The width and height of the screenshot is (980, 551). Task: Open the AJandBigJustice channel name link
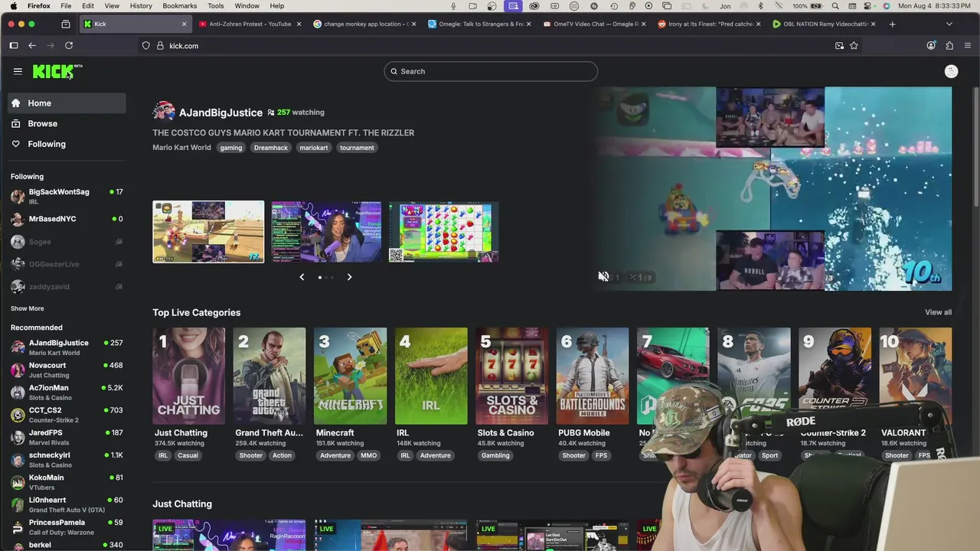220,112
